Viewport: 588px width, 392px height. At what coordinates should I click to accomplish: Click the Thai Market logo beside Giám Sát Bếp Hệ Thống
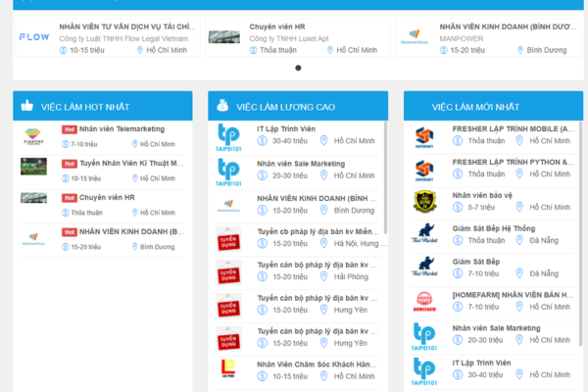coord(424,235)
